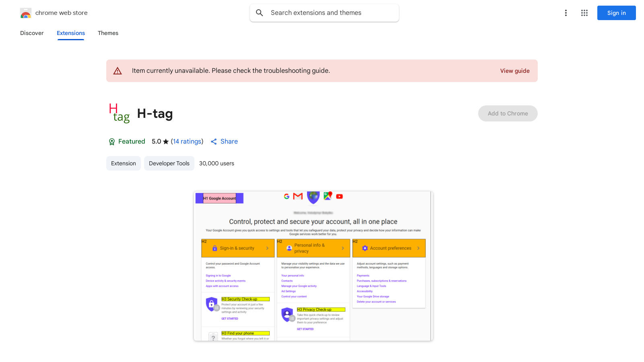Open the Google apps grid
The image size is (644, 362).
point(584,12)
